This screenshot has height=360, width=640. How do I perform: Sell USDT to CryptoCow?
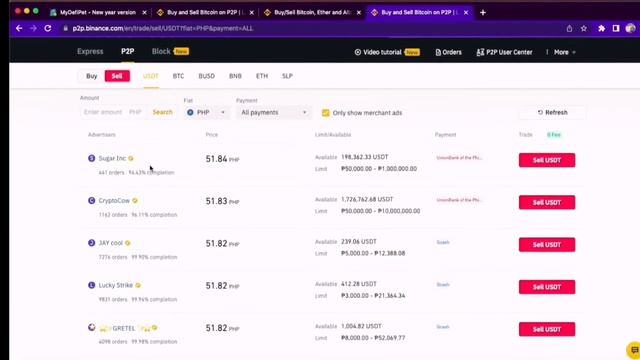point(547,202)
